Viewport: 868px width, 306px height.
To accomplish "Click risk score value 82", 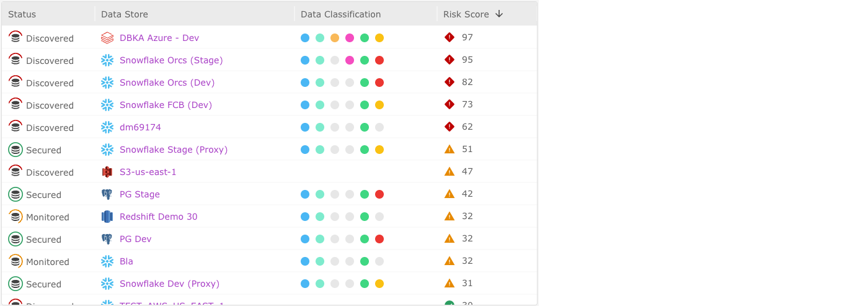I will click(467, 82).
